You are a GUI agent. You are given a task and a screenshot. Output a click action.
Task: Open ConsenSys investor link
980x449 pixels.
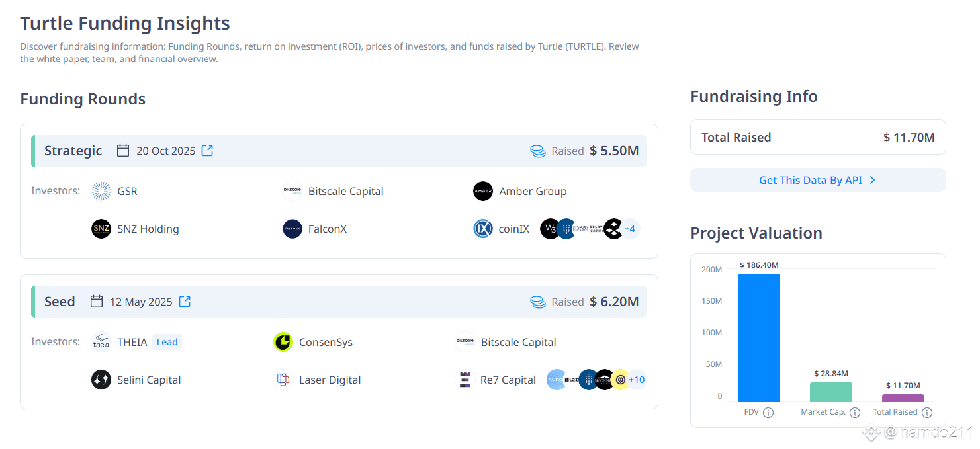point(326,342)
